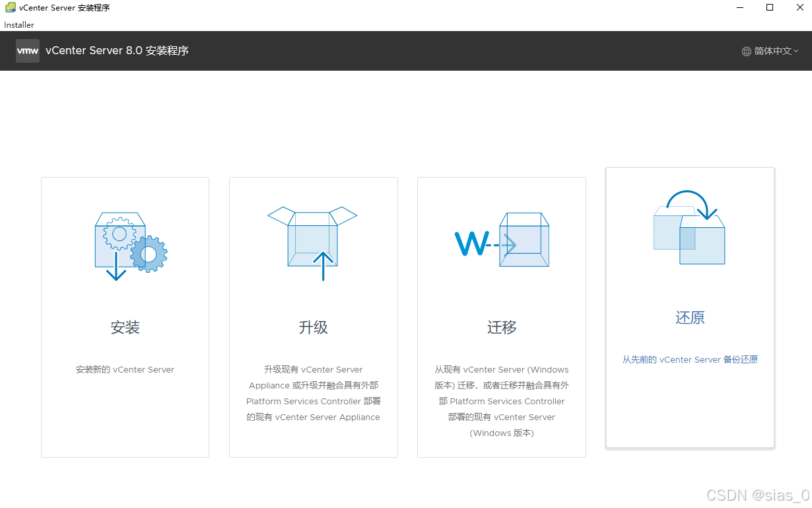Click the Restore overlapping-boxes icon
The height and width of the screenshot is (508, 812).
(x=689, y=227)
